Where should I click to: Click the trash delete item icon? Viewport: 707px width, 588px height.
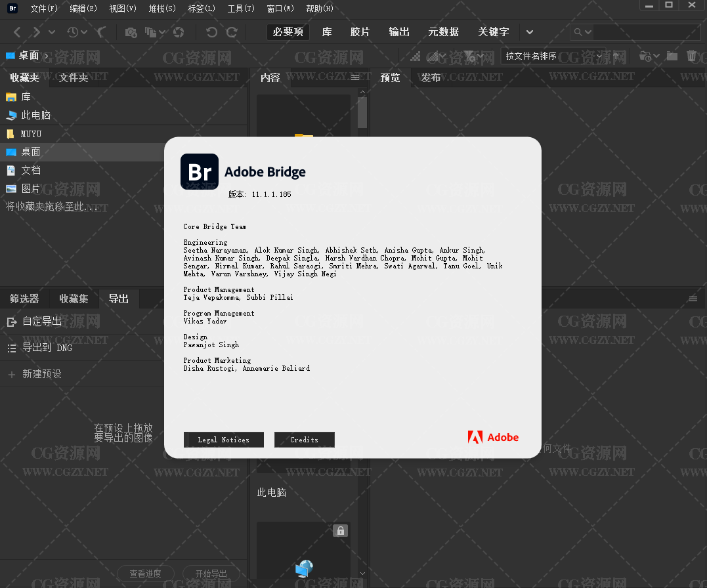click(691, 56)
